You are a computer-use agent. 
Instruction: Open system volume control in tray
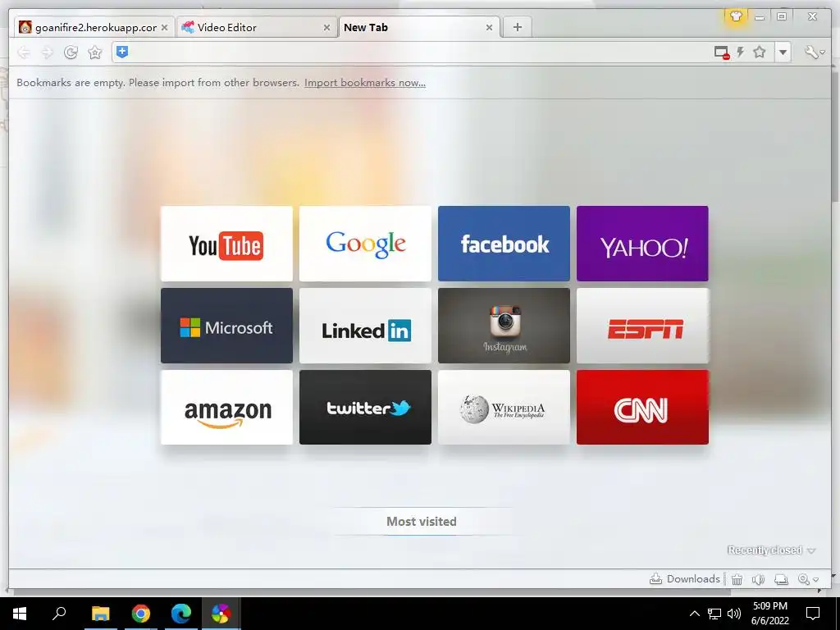(734, 614)
